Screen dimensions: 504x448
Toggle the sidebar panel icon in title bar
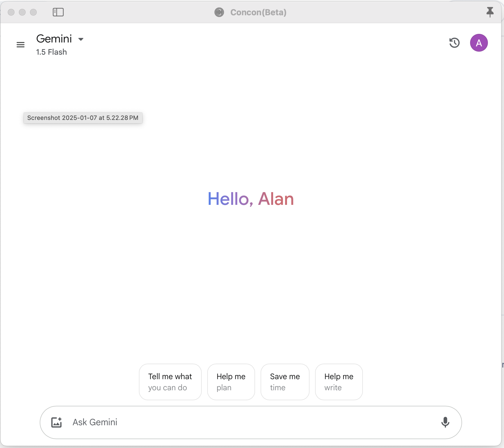pos(58,12)
